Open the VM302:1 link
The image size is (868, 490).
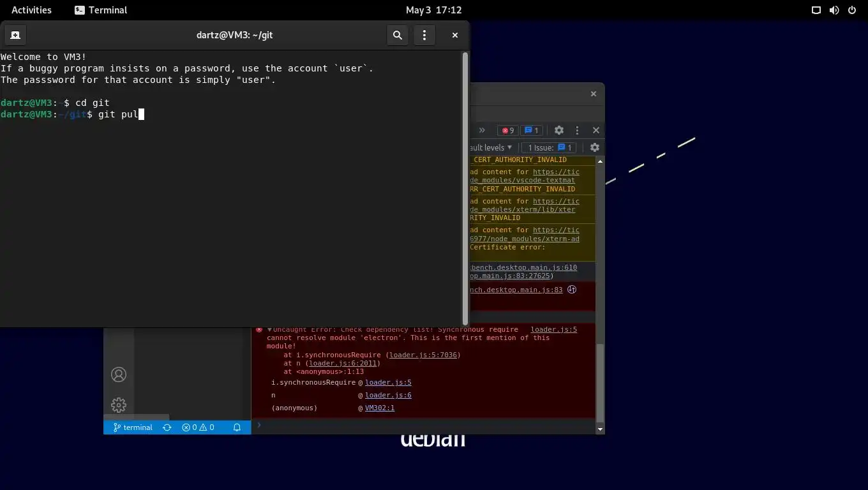click(x=380, y=408)
